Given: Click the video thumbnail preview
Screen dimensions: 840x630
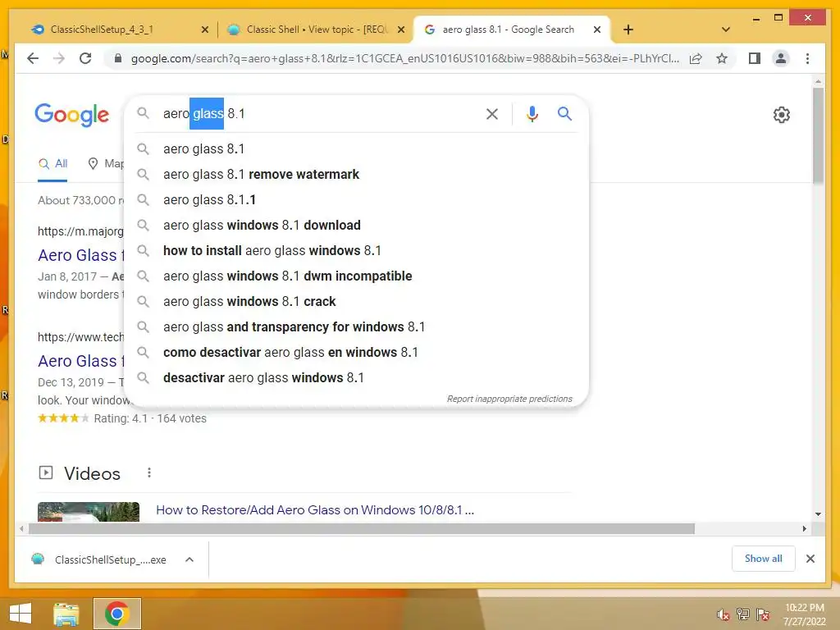Looking at the screenshot, I should pos(89,512).
